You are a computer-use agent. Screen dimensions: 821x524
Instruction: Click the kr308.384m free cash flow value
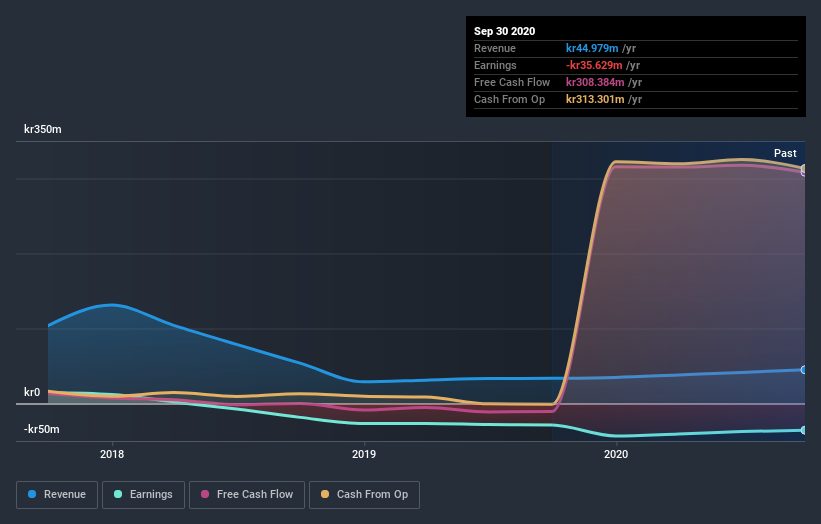point(595,82)
